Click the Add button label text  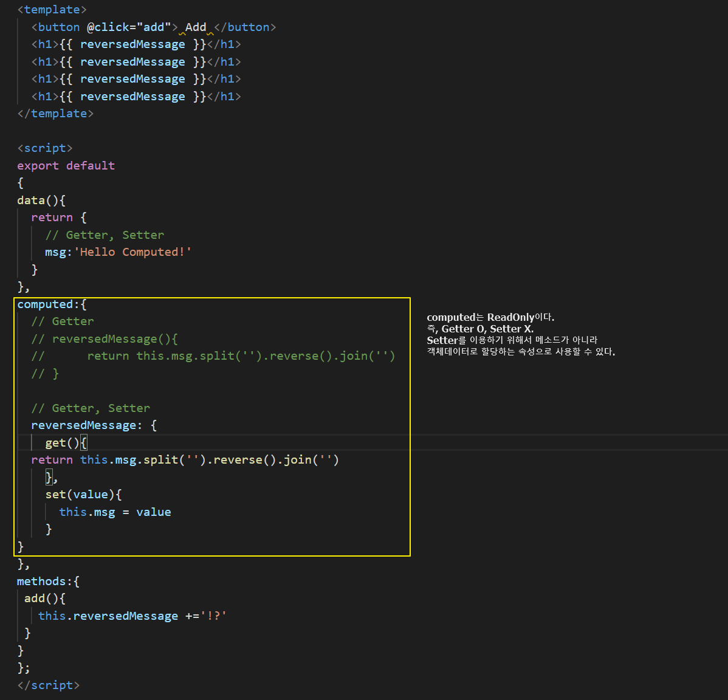click(x=196, y=27)
